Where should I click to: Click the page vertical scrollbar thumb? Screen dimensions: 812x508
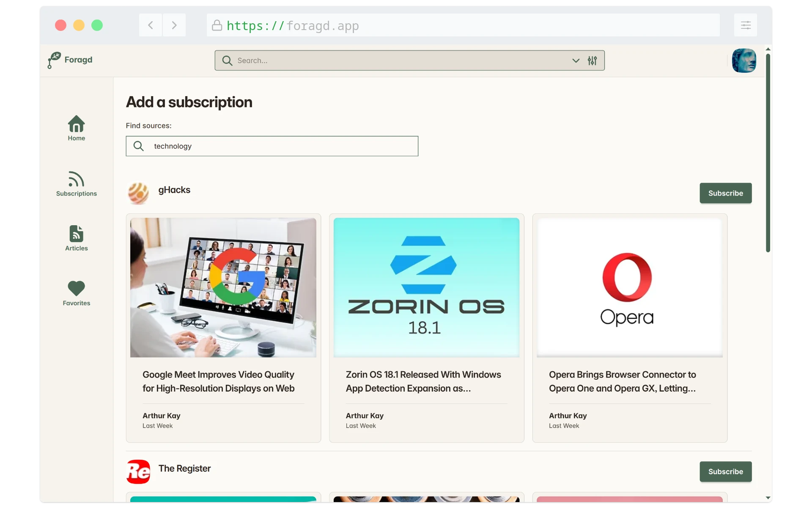click(x=768, y=152)
